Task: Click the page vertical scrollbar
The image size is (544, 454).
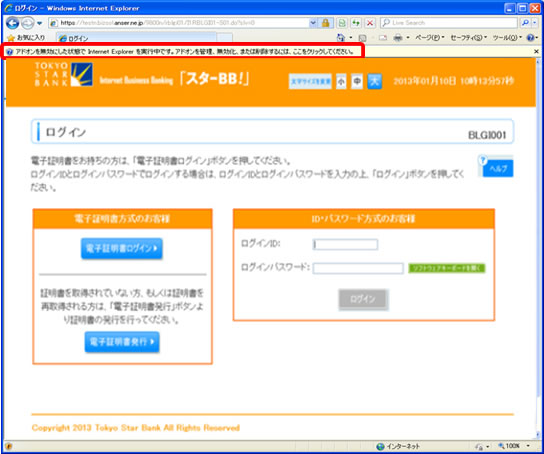Action: click(x=538, y=248)
